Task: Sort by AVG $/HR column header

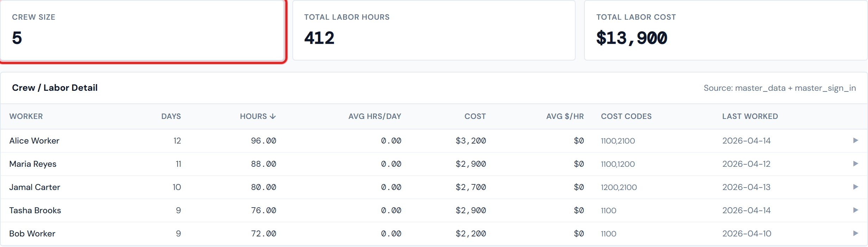Action: click(x=565, y=116)
